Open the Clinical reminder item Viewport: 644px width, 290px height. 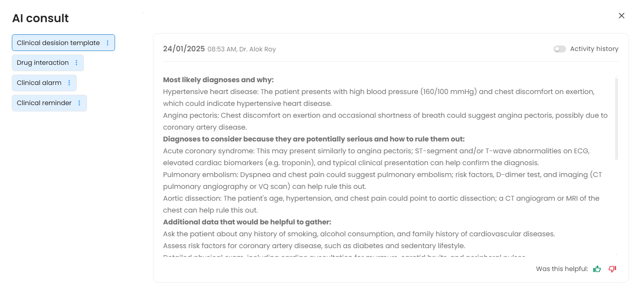[x=44, y=103]
